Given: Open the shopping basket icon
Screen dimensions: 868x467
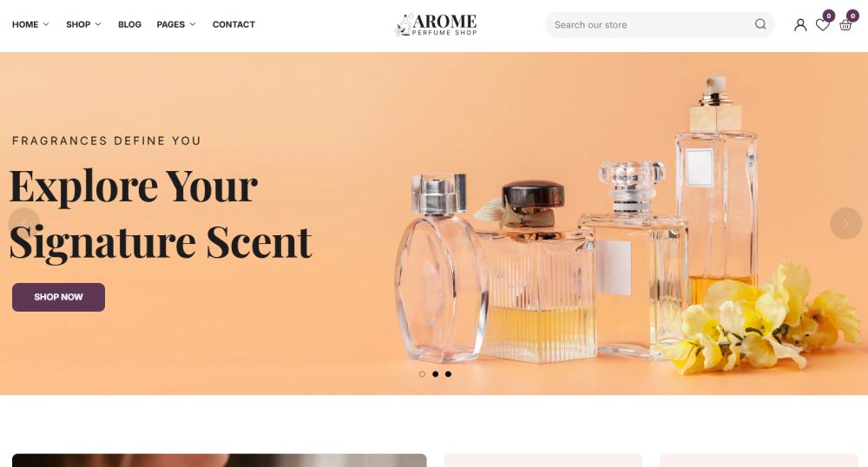Looking at the screenshot, I should pos(845,25).
